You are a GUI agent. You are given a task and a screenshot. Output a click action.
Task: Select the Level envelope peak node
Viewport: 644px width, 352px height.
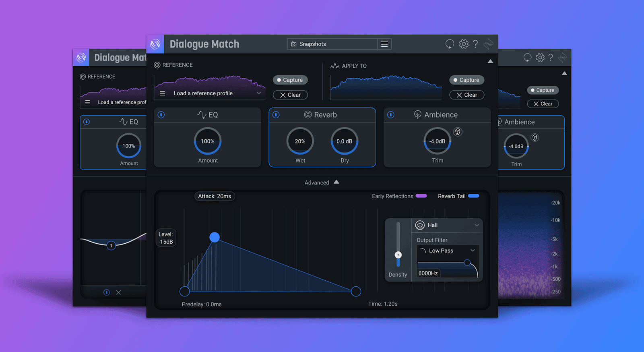click(215, 237)
